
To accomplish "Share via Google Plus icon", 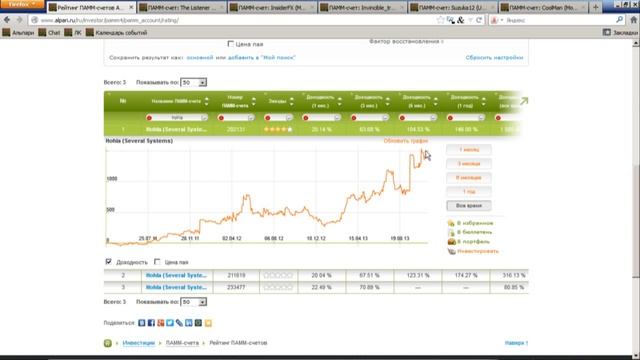I will pos(160,323).
